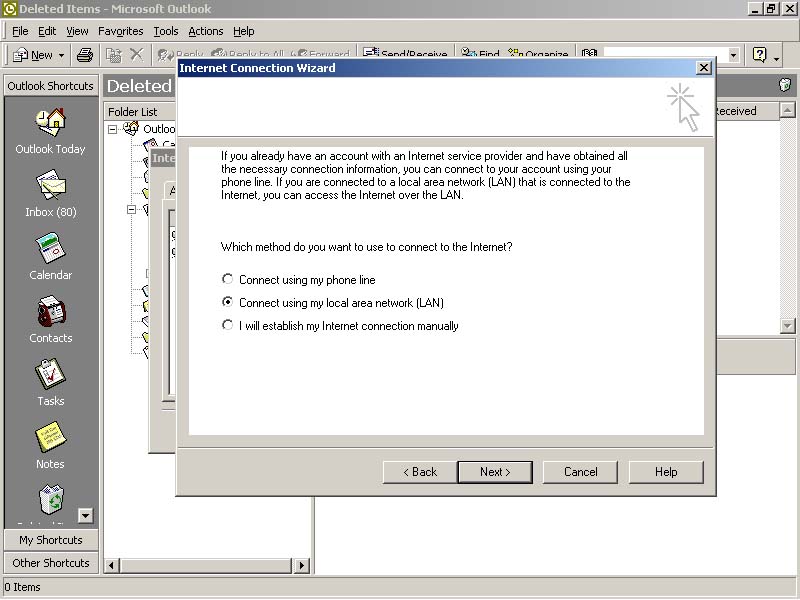Select establish Internet connection manually option
The height and width of the screenshot is (600, 800).
(228, 325)
